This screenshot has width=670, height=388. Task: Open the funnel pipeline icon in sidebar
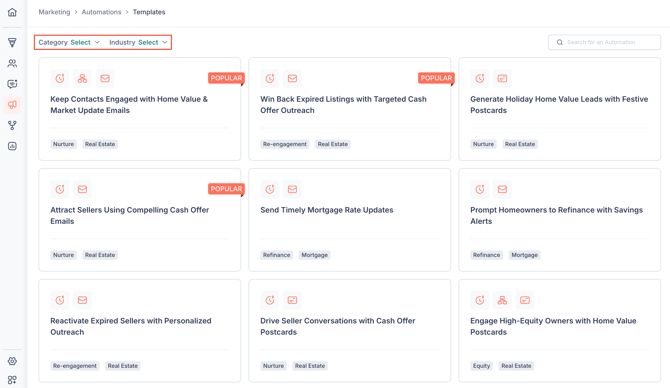pos(12,42)
